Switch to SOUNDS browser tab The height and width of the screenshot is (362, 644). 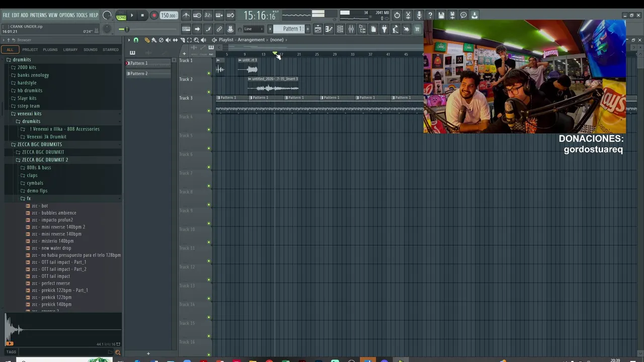(91, 50)
